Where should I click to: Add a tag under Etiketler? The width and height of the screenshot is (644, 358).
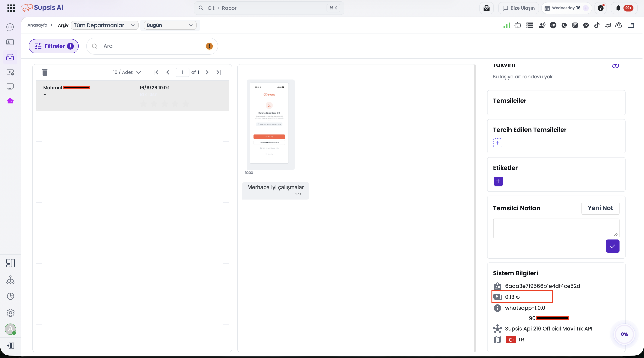(498, 181)
